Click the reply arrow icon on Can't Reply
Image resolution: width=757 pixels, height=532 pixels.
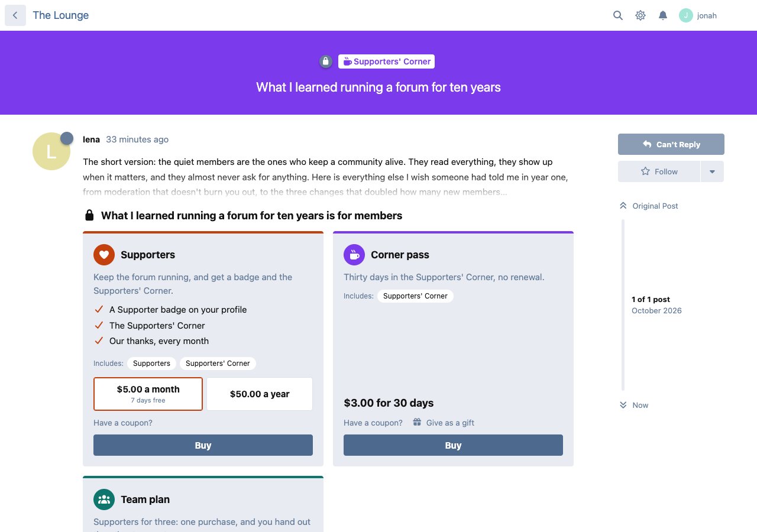pyautogui.click(x=647, y=144)
